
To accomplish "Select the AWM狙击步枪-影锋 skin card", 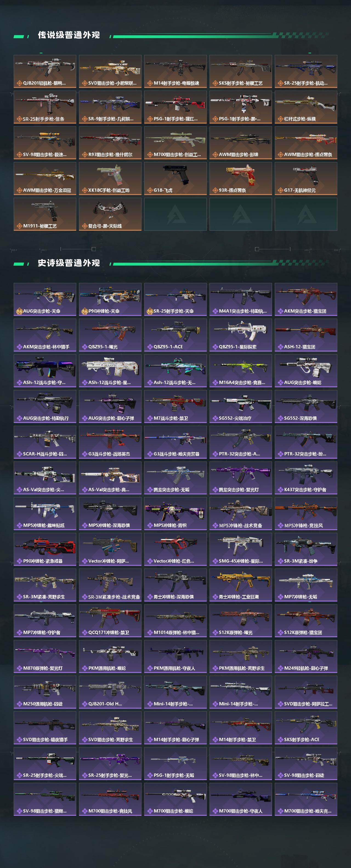I will pos(240,143).
